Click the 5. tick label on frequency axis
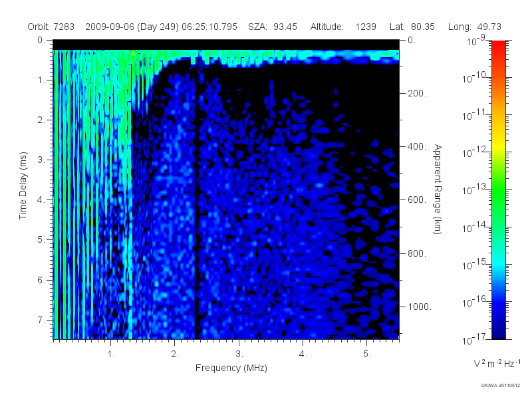Image resolution: width=532 pixels, height=399 pixels. (x=367, y=354)
